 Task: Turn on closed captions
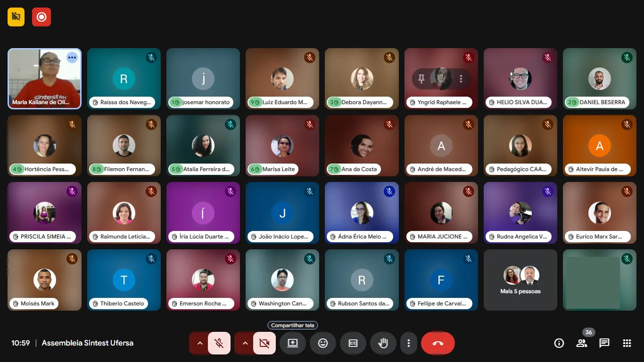pos(353,343)
